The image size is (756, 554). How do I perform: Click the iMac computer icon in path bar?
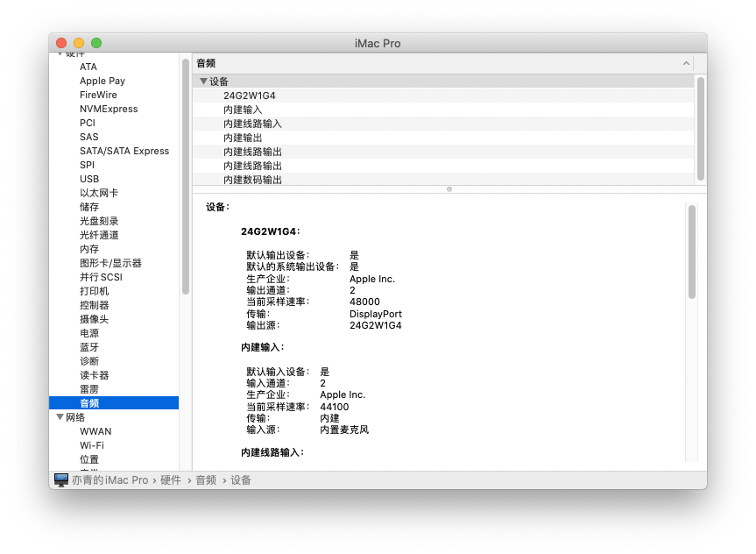(x=61, y=479)
